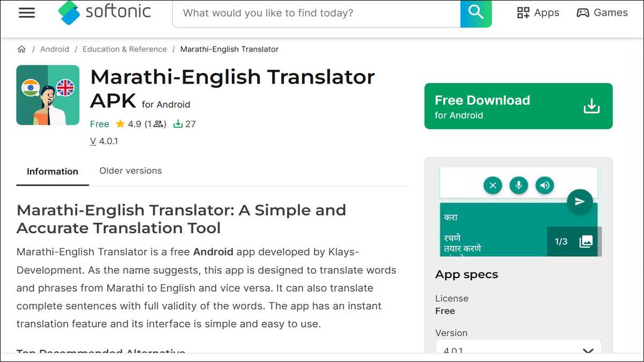Click the Marathi-English Translator breadcrumb text
The image size is (644, 362).
(x=229, y=49)
